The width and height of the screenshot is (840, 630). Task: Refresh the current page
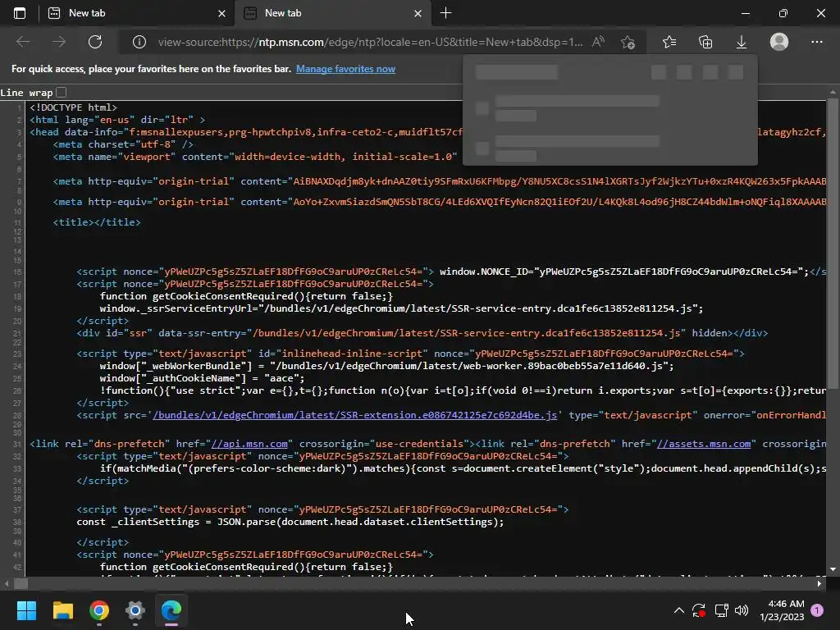point(95,42)
